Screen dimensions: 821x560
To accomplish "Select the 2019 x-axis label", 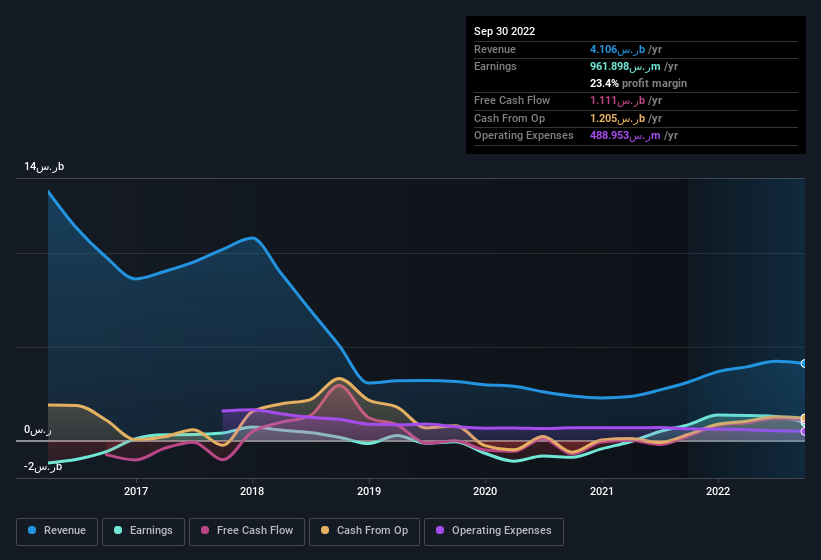I will point(369,491).
